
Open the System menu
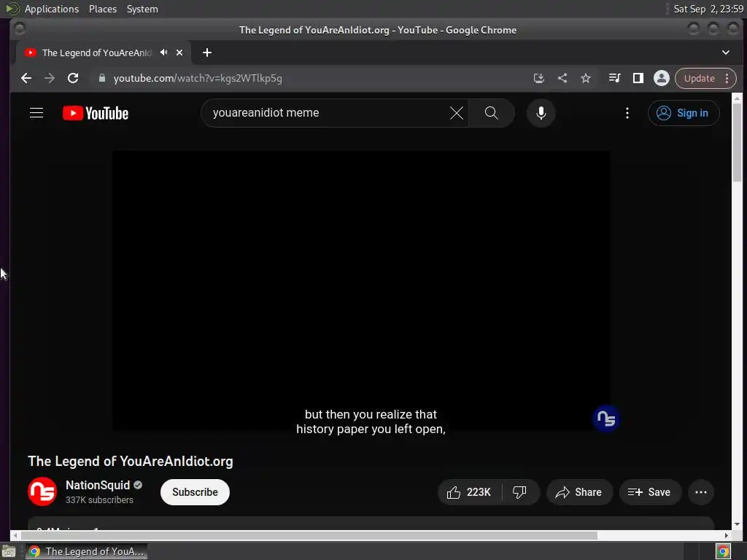[x=142, y=9]
